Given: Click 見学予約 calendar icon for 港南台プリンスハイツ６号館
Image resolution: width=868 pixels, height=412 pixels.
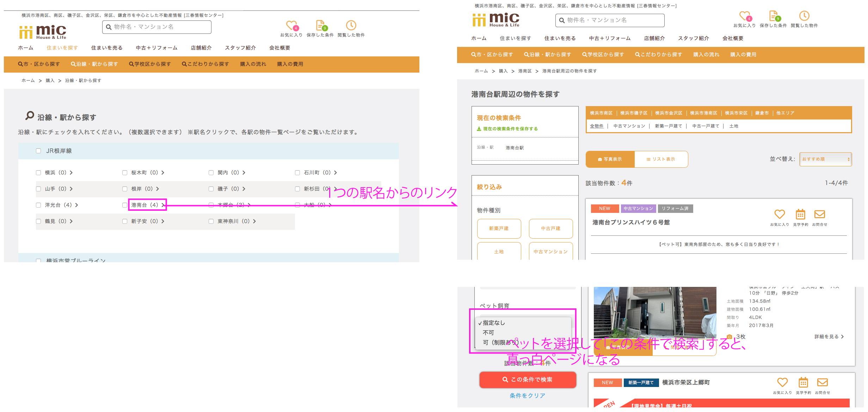Looking at the screenshot, I should [800, 214].
